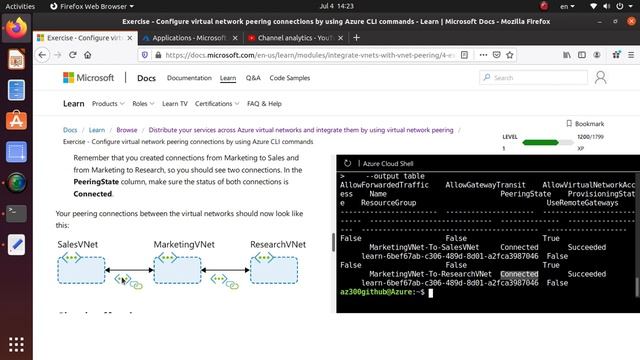The height and width of the screenshot is (360, 640).
Task: Click the Firefox forward arrow button
Action: (x=58, y=55)
